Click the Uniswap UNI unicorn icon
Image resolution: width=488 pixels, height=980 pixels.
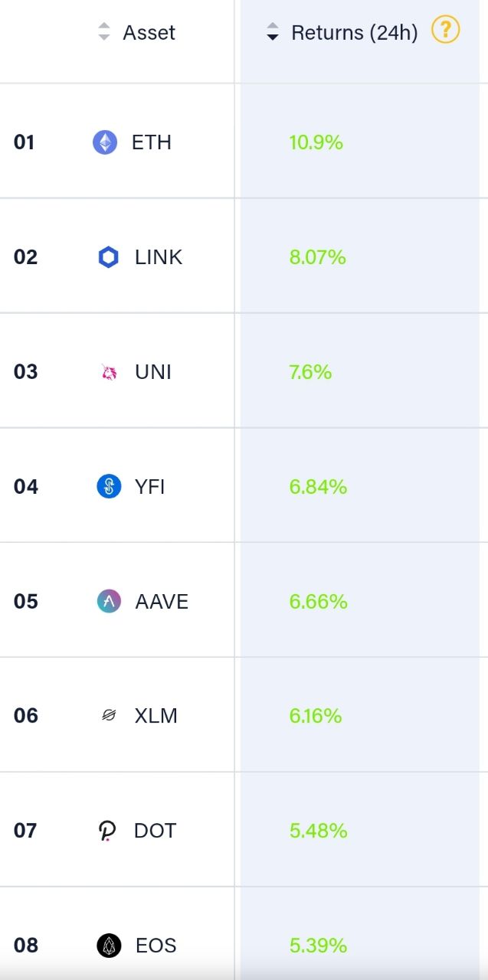109,373
